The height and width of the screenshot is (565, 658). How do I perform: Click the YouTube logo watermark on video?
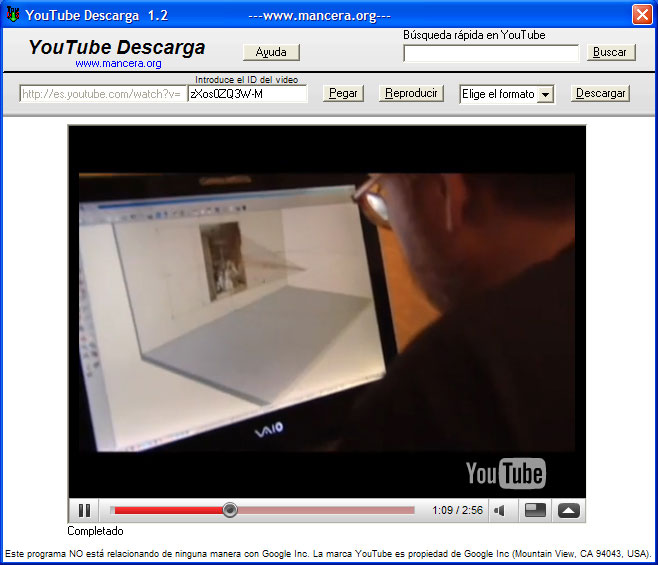point(505,473)
